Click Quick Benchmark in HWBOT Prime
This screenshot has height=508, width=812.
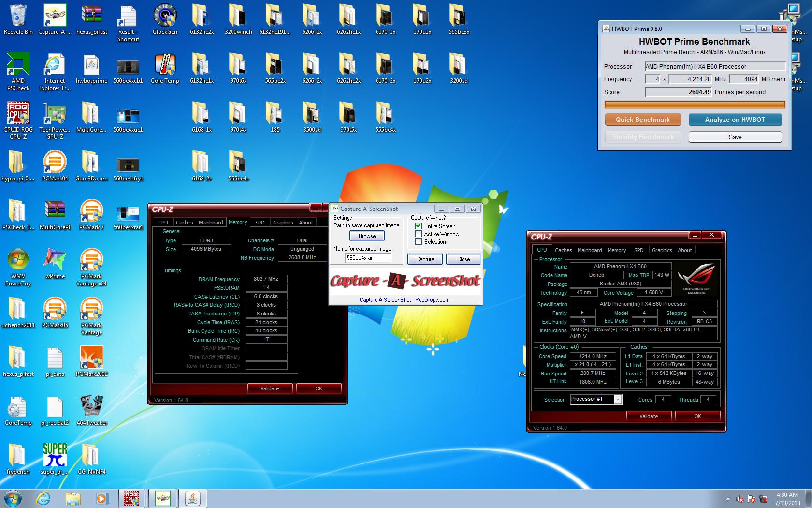point(643,120)
